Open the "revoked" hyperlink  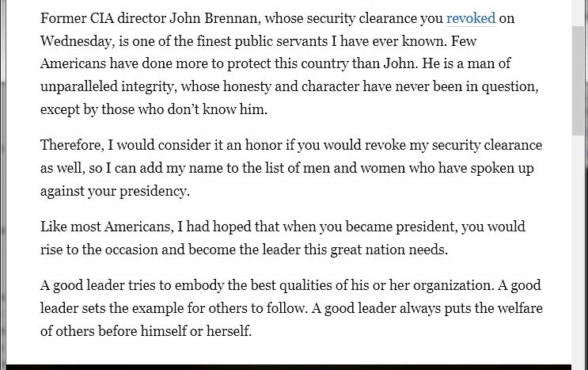pyautogui.click(x=471, y=18)
